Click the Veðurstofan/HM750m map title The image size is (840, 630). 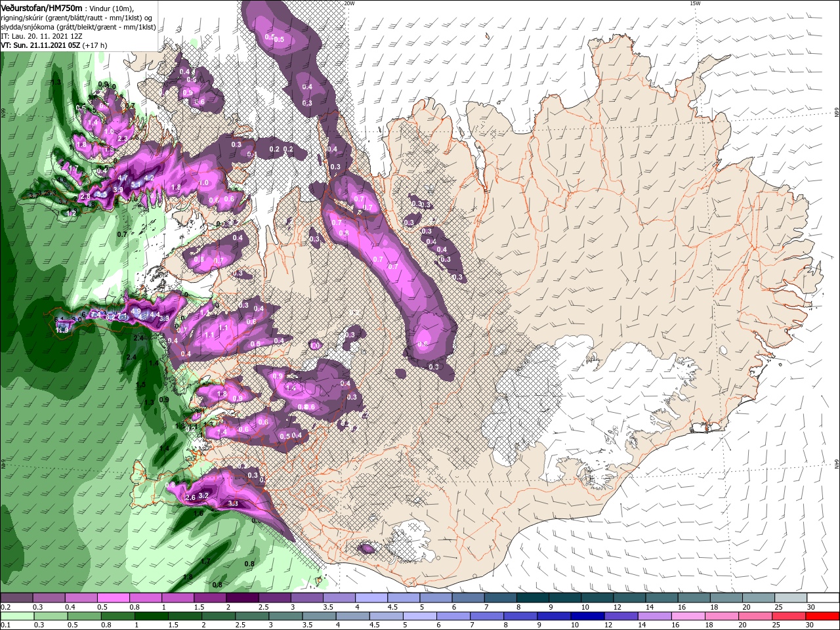coord(42,7)
